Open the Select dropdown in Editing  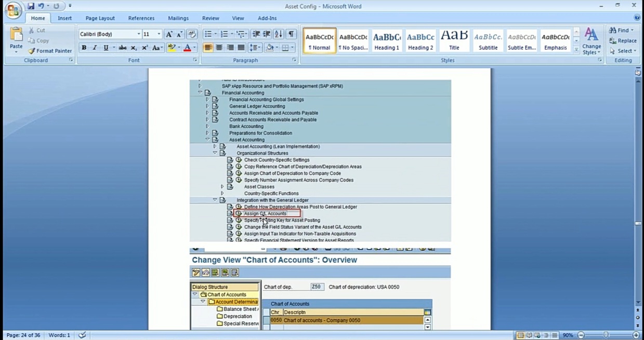623,51
